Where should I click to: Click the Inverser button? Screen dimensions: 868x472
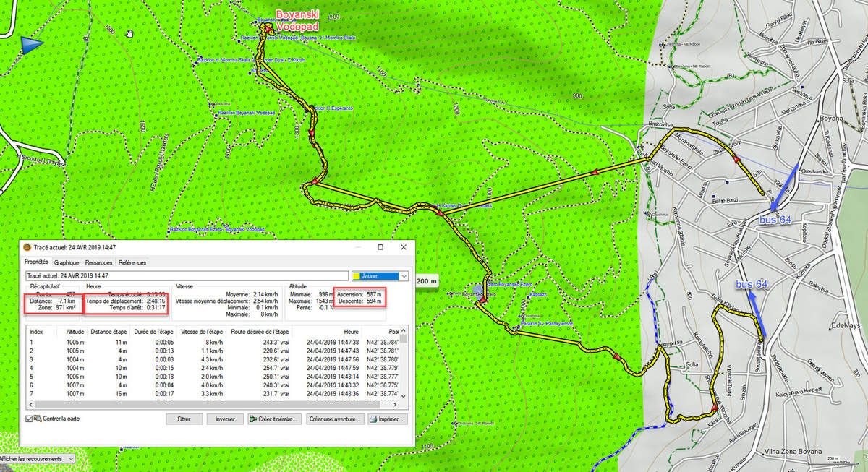[x=225, y=419]
